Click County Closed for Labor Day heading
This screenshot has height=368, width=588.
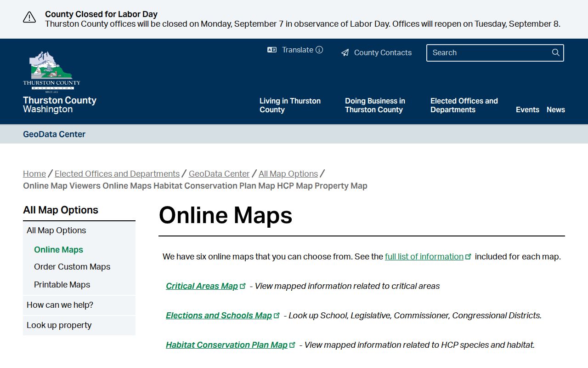click(x=101, y=14)
